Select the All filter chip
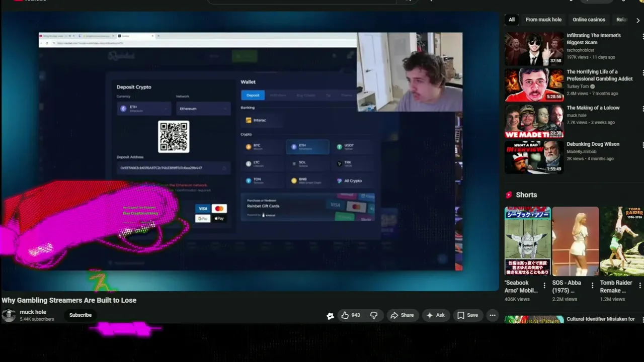This screenshot has height=362, width=644. [x=512, y=20]
